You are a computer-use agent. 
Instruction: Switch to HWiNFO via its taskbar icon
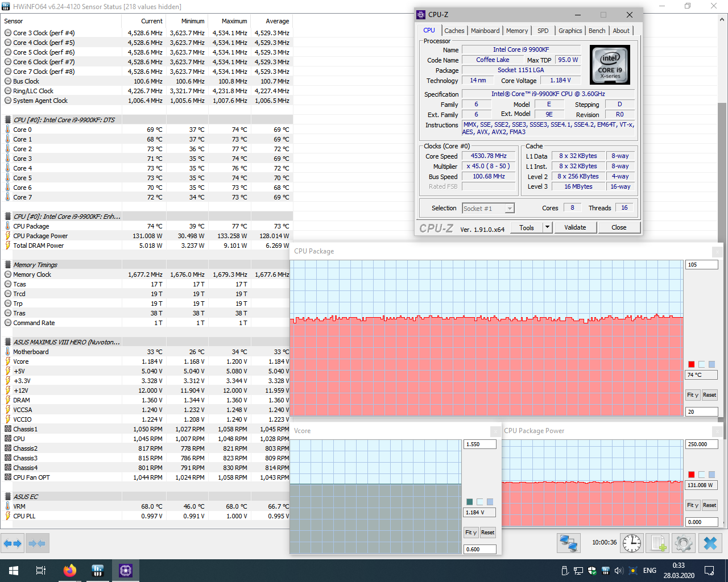click(97, 570)
